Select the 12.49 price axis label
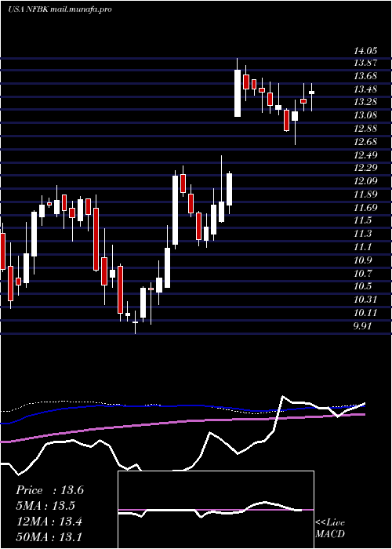 point(365,155)
